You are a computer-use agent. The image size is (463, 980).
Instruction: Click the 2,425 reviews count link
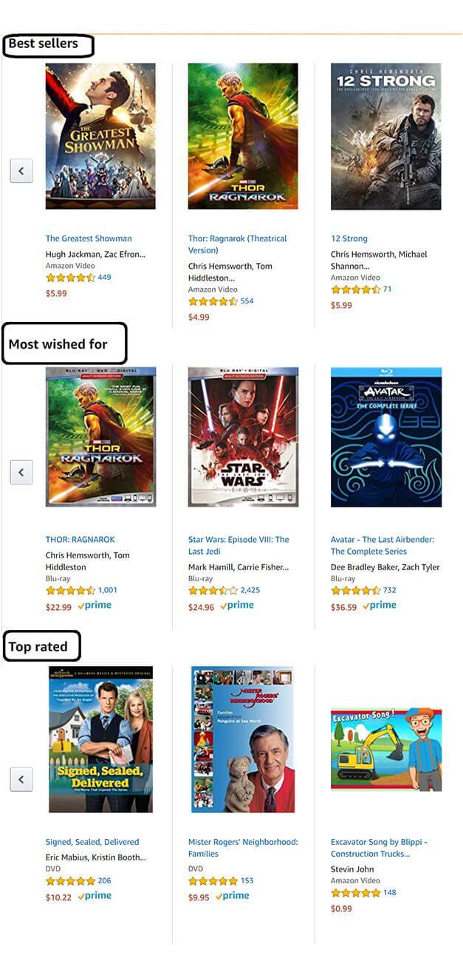point(250,590)
